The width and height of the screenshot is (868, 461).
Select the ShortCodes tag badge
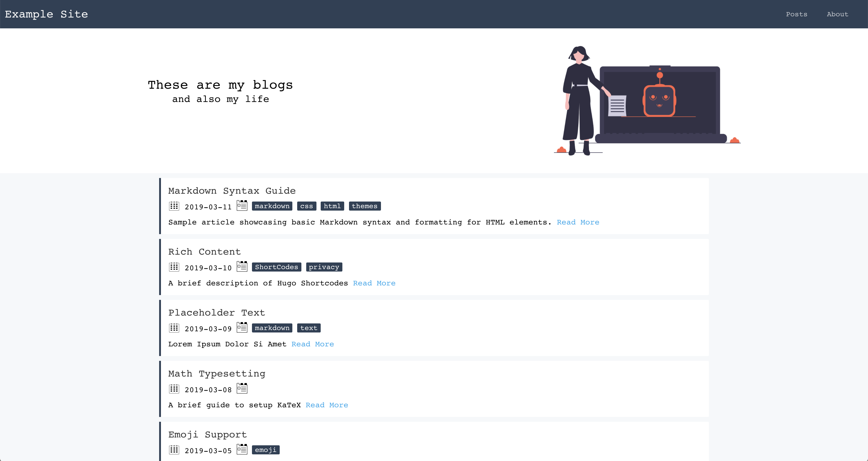276,267
